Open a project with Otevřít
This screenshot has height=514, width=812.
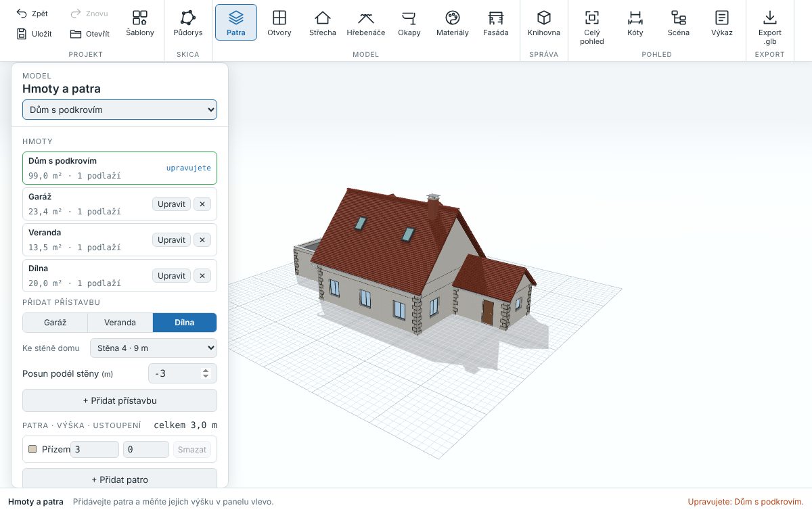(89, 34)
